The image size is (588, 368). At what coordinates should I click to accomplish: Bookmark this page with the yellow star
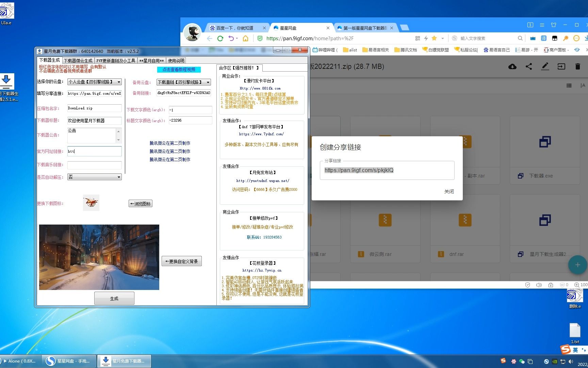click(x=434, y=38)
